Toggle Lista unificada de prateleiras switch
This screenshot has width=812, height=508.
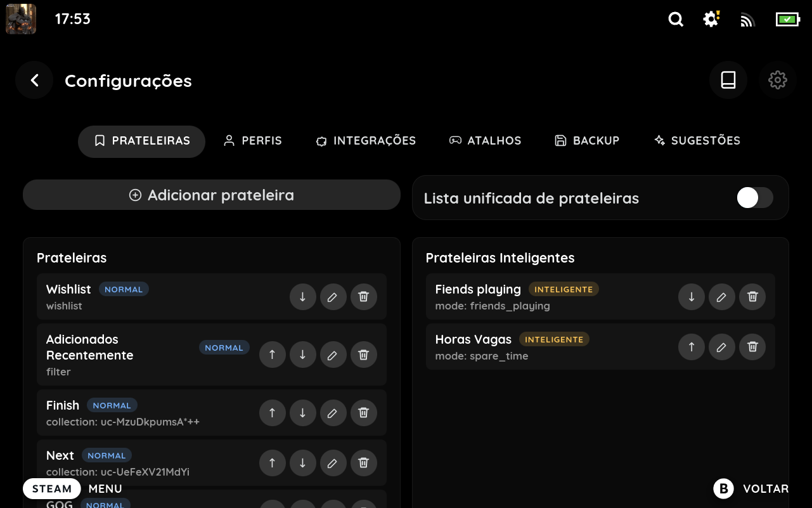[x=755, y=198]
